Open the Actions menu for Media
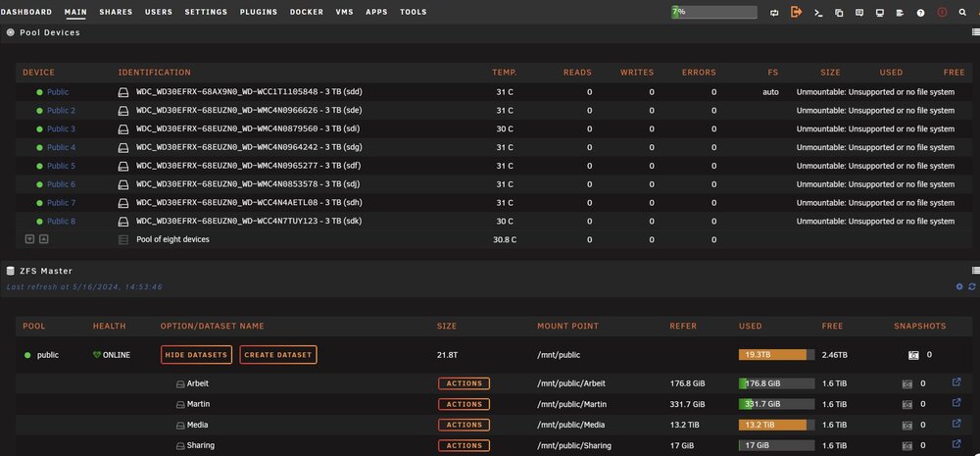980x456 pixels. [x=464, y=425]
